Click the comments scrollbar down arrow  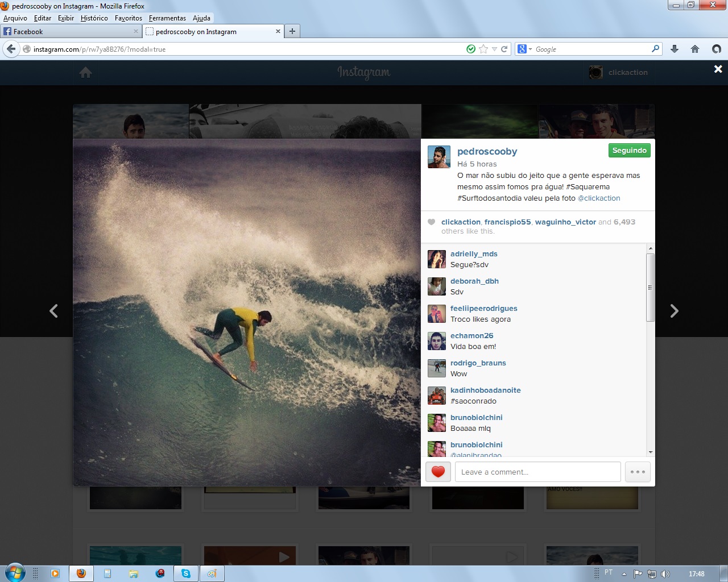[651, 452]
